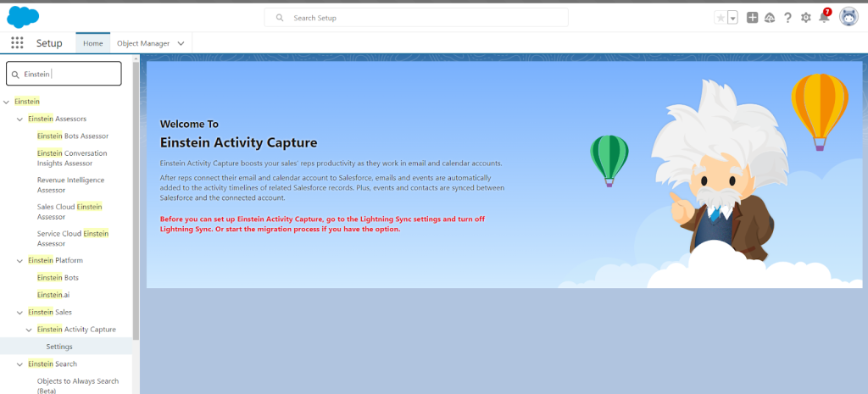Click the Einstein Sales label
The width and height of the screenshot is (868, 394).
point(50,313)
